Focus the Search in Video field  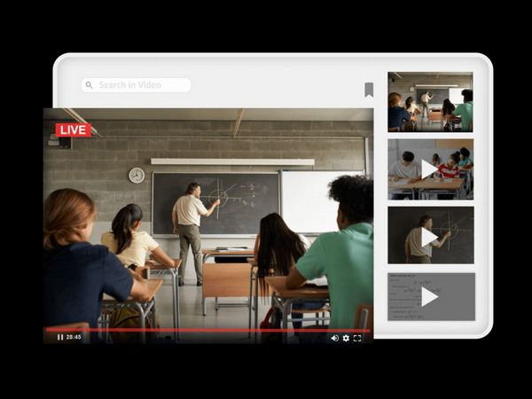pyautogui.click(x=142, y=85)
